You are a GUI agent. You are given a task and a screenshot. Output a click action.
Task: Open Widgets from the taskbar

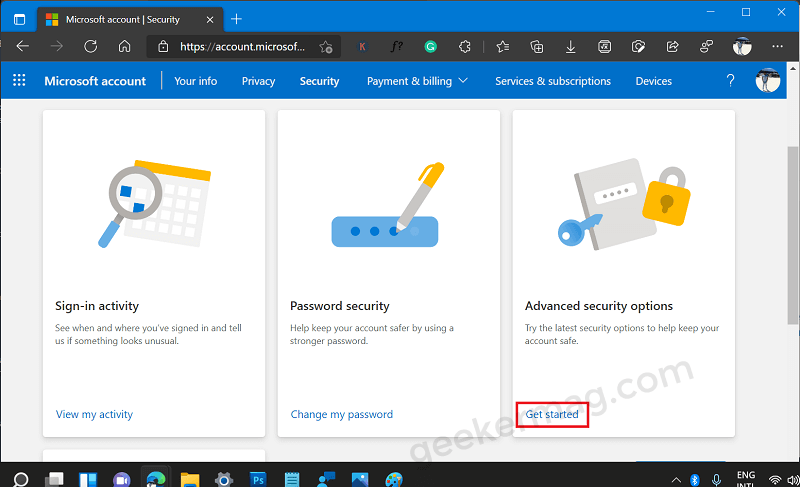pyautogui.click(x=88, y=479)
